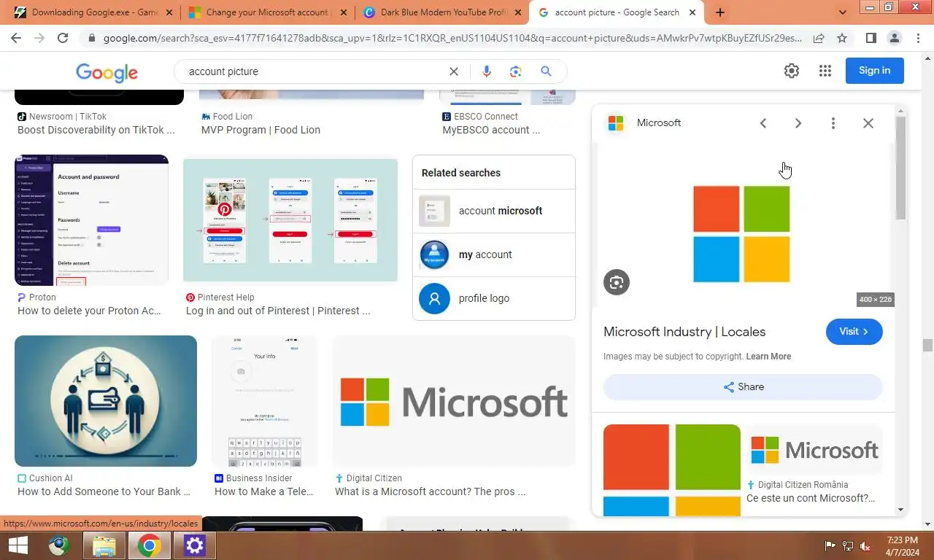Open Boost Discoverability on TikTok result

point(96,130)
